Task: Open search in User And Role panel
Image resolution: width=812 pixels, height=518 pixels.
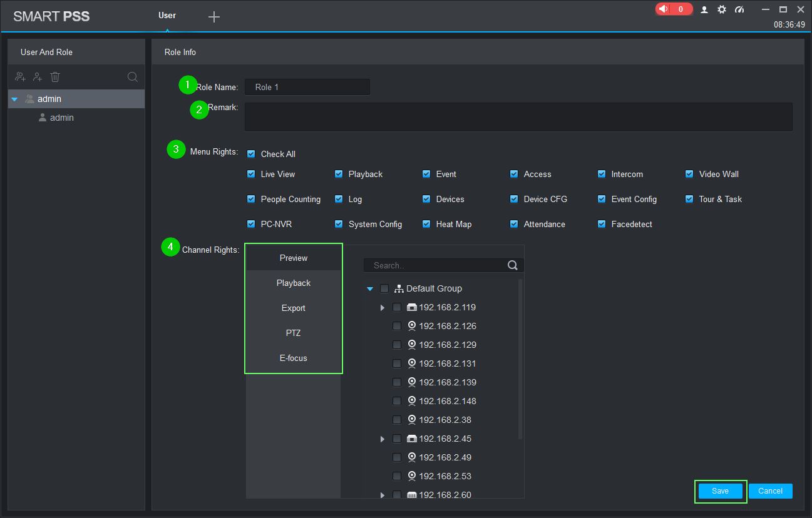Action: click(133, 77)
